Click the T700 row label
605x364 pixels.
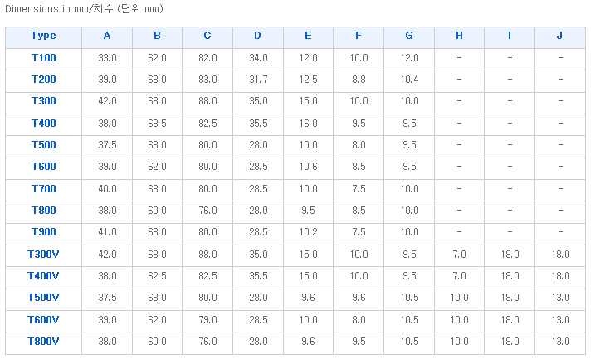point(44,189)
